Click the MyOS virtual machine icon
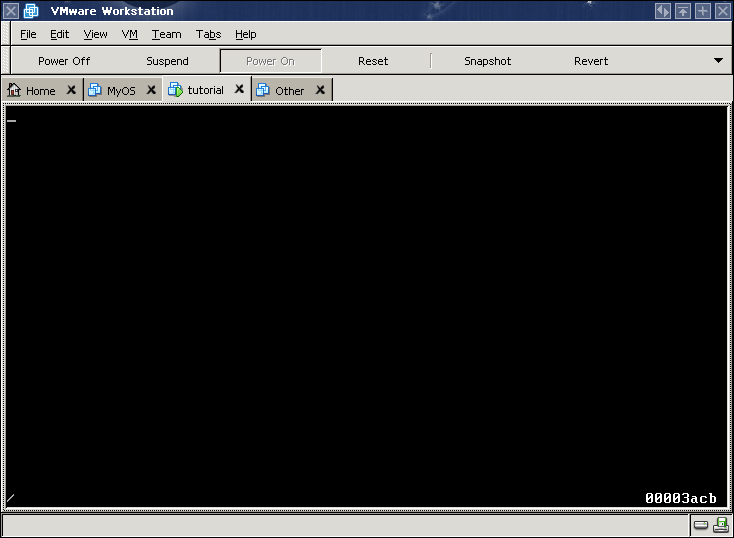This screenshot has width=734, height=538. point(95,89)
